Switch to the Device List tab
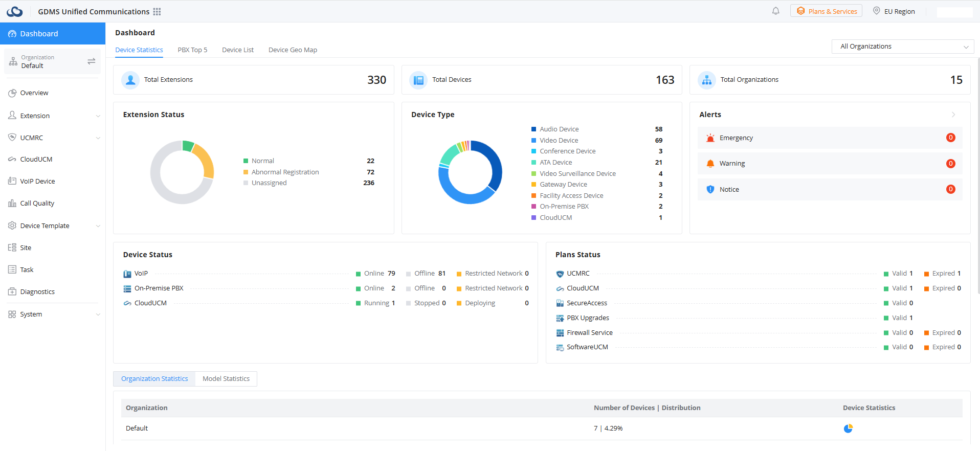This screenshot has height=451, width=980. [238, 50]
